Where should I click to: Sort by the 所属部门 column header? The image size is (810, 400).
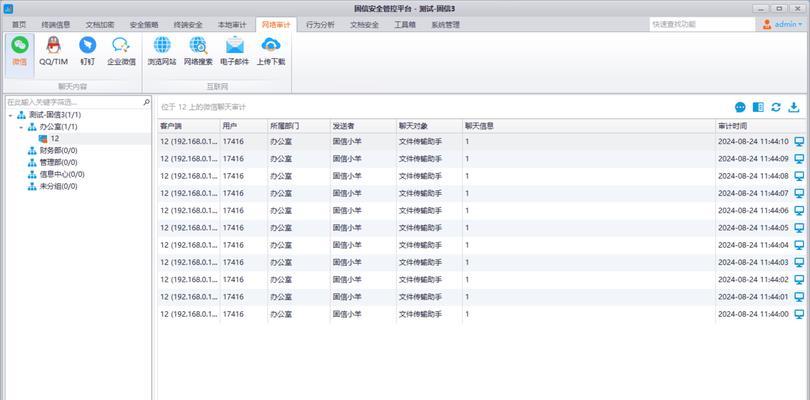coord(299,126)
